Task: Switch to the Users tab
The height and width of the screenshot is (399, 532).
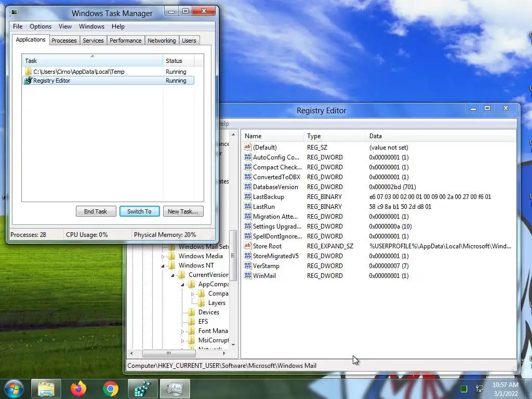Action: point(189,41)
